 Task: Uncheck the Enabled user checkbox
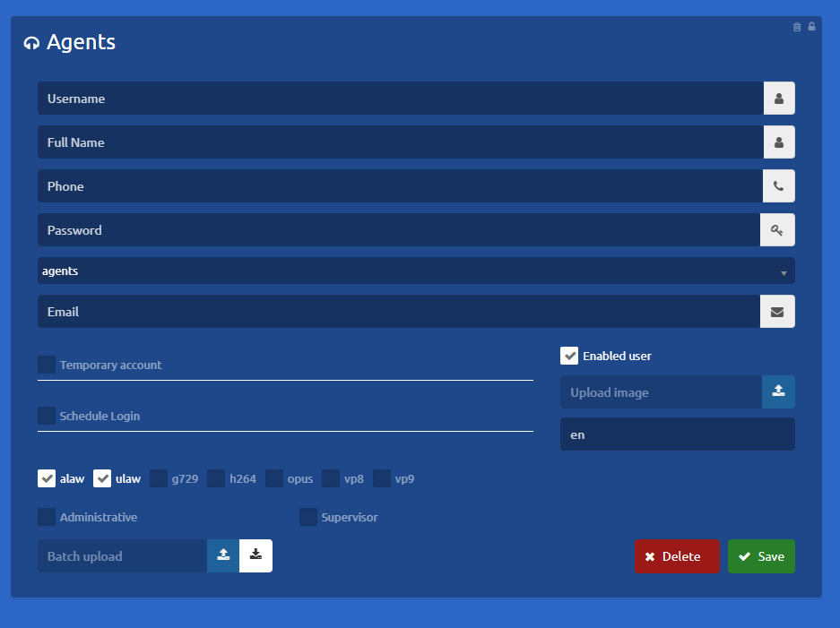coord(569,356)
